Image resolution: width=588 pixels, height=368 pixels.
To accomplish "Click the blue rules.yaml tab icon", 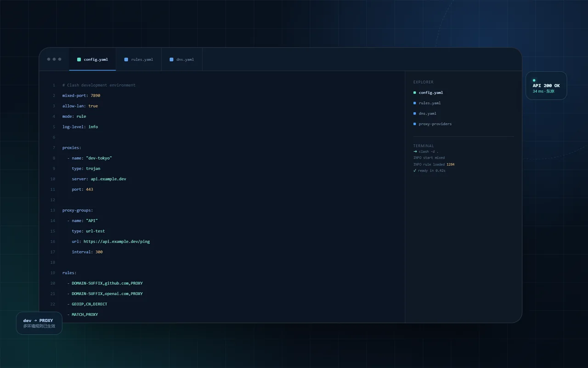I will tap(126, 59).
